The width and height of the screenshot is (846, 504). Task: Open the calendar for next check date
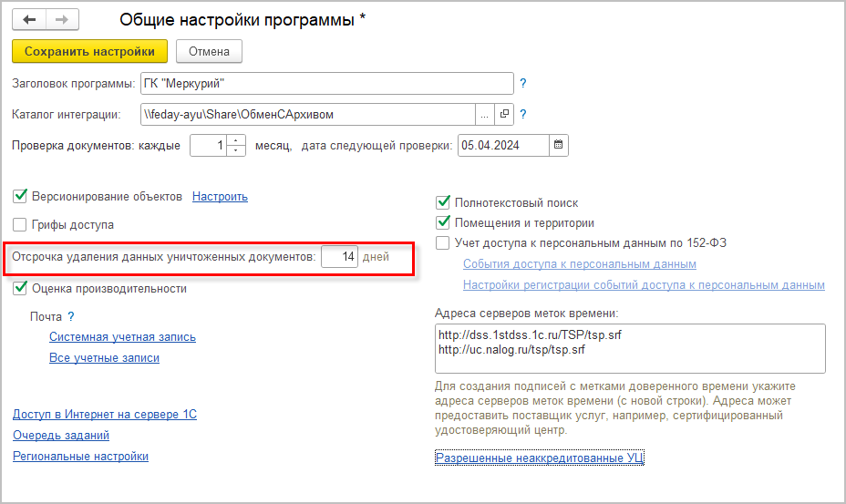(x=559, y=145)
